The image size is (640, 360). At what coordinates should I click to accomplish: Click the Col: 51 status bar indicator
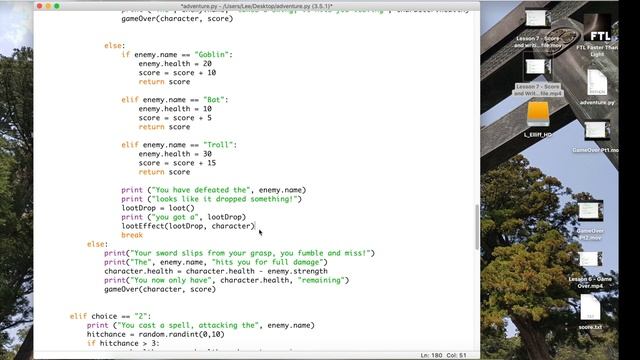click(456, 356)
